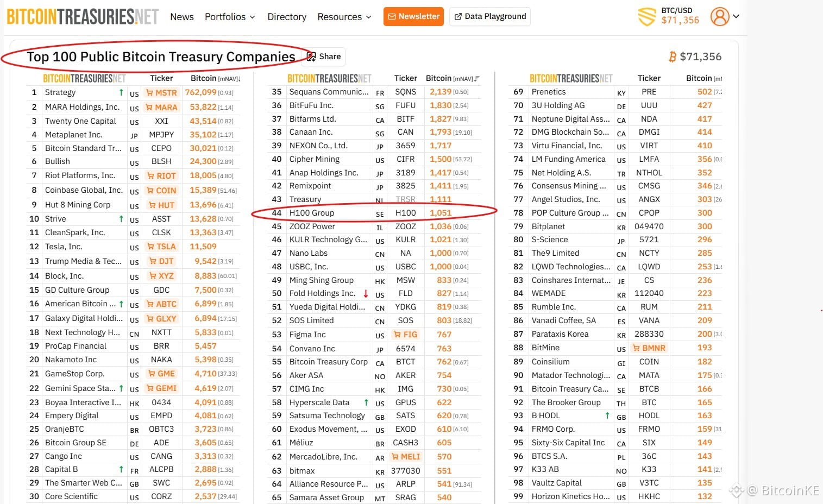
Task: Click the HUT ticker cart badge
Action: point(161,205)
